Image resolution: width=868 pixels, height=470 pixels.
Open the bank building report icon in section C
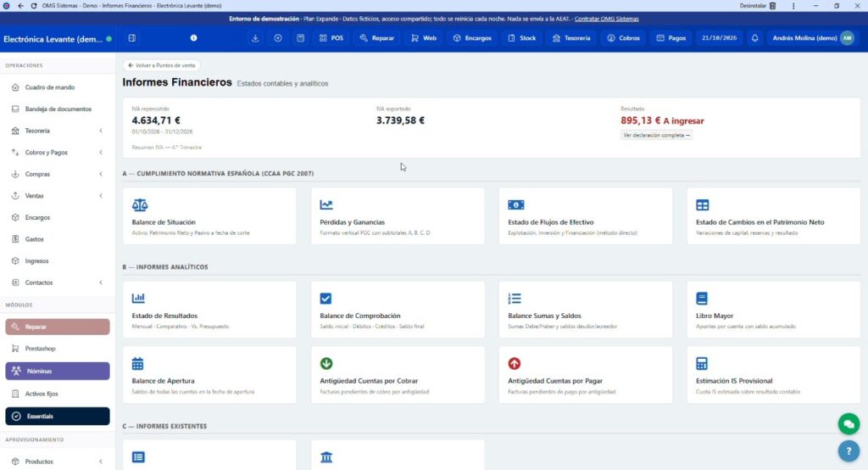(326, 457)
